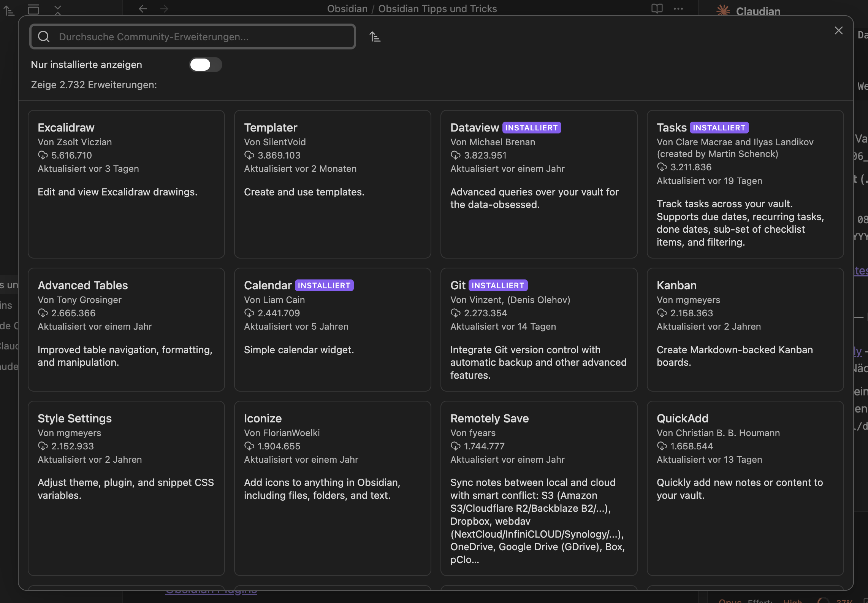Open the sort order dropdown beside the search bar

[375, 36]
